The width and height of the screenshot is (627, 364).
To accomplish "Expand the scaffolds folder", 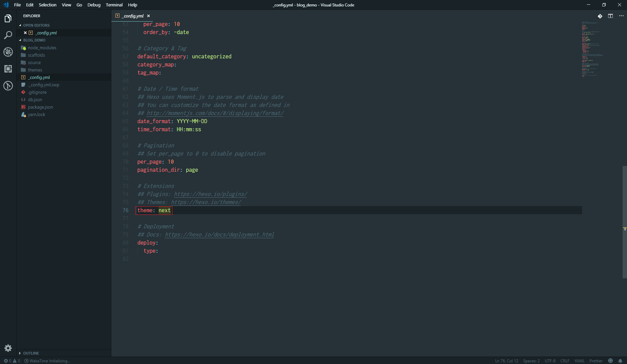I will coord(36,55).
